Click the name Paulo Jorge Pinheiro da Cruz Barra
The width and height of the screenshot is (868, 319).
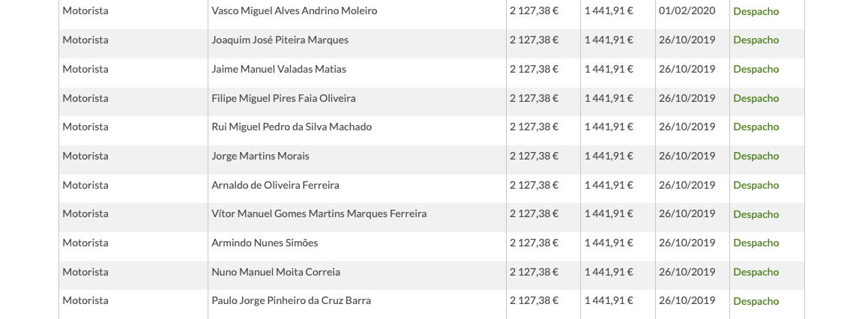pos(291,301)
